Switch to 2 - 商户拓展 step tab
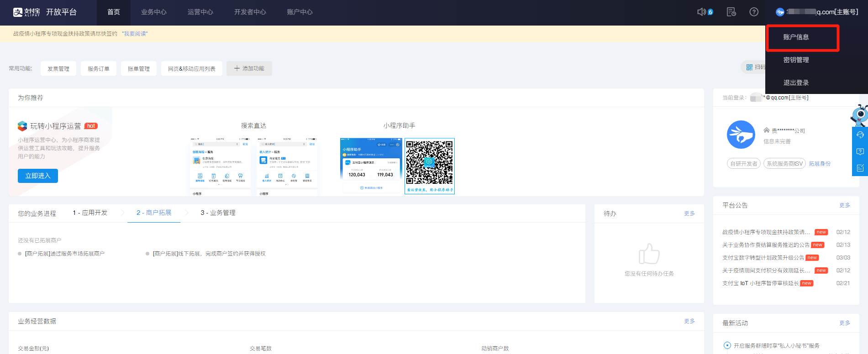The height and width of the screenshot is (354, 868). click(154, 213)
